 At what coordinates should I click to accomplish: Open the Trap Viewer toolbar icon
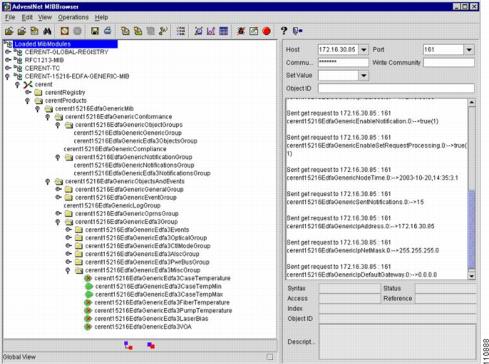tap(198, 31)
